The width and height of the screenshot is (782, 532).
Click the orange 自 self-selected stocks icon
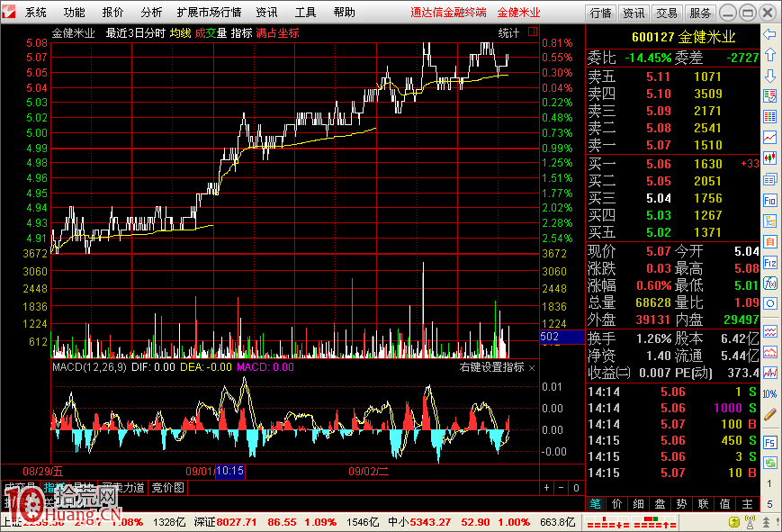coord(769,242)
